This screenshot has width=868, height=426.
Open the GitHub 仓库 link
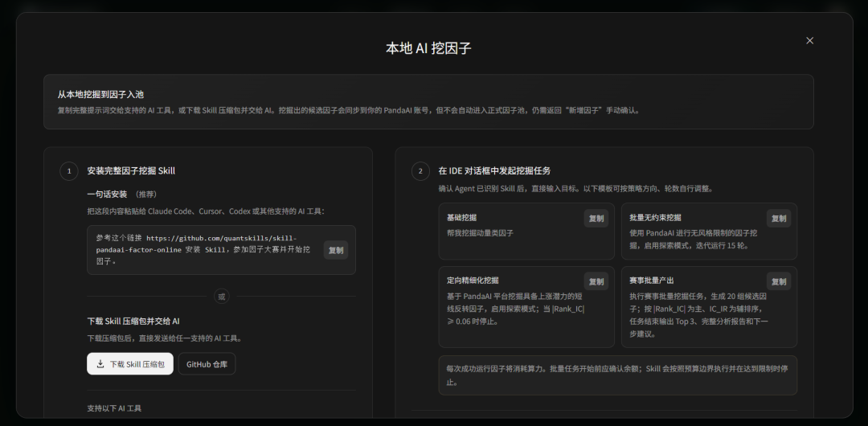(x=207, y=364)
